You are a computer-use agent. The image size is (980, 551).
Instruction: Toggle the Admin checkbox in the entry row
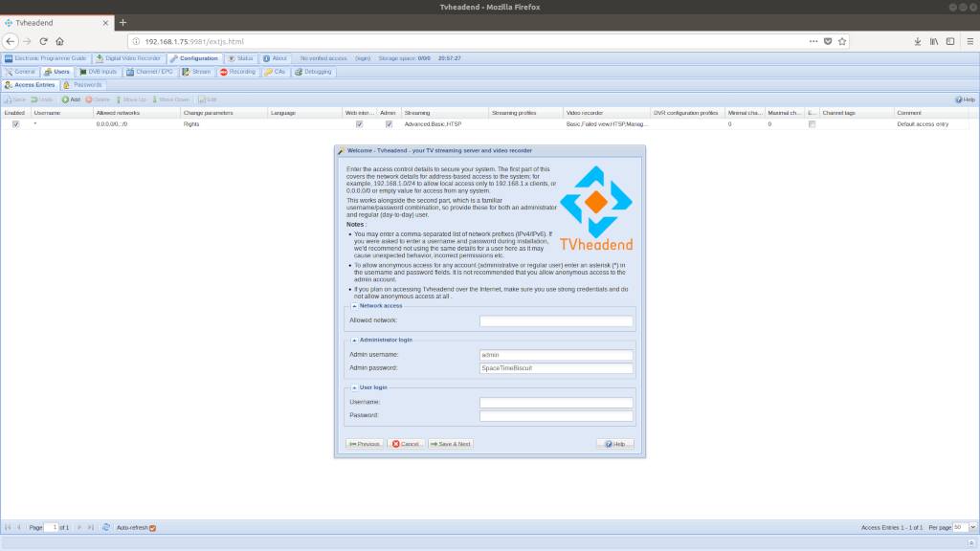tap(389, 124)
